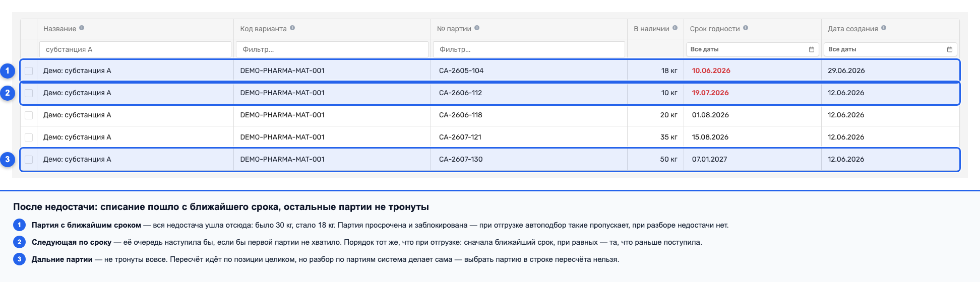Viewport: 980px width, 282px height.
Task: Sort by Код варианта column header
Action: point(263,29)
